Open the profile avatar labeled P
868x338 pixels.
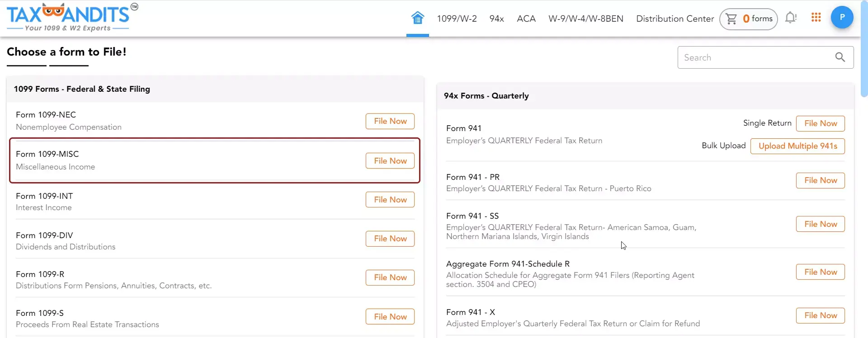point(842,17)
